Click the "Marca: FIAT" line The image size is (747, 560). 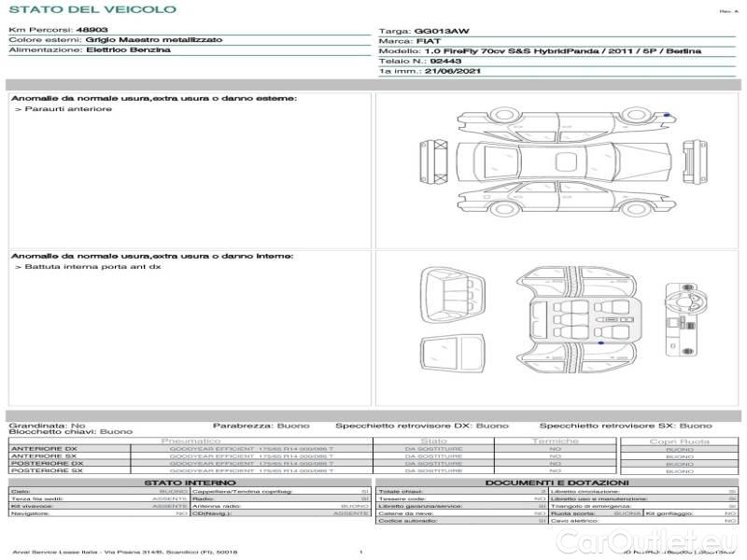[409, 41]
